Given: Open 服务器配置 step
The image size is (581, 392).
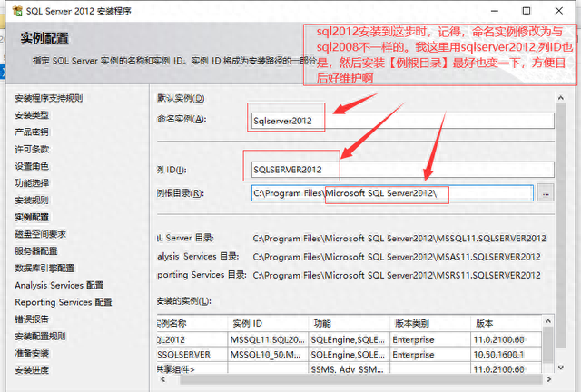Looking at the screenshot, I should pyautogui.click(x=36, y=251).
